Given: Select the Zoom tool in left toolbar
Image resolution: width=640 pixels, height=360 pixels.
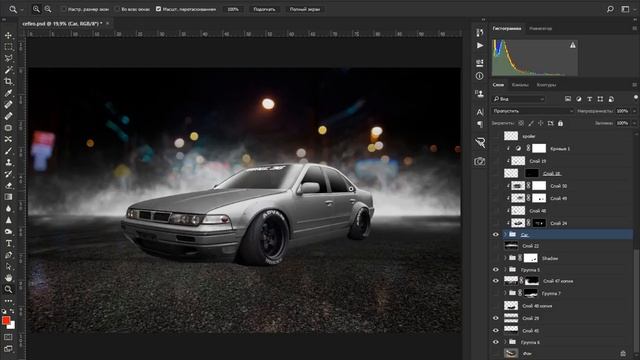Looking at the screenshot, I should [8, 289].
